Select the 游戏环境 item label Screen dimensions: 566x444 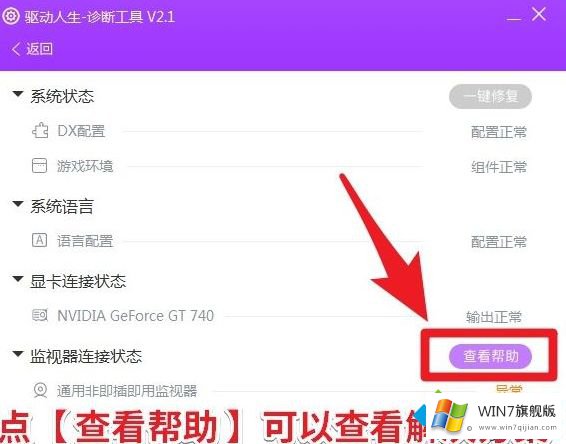point(85,166)
